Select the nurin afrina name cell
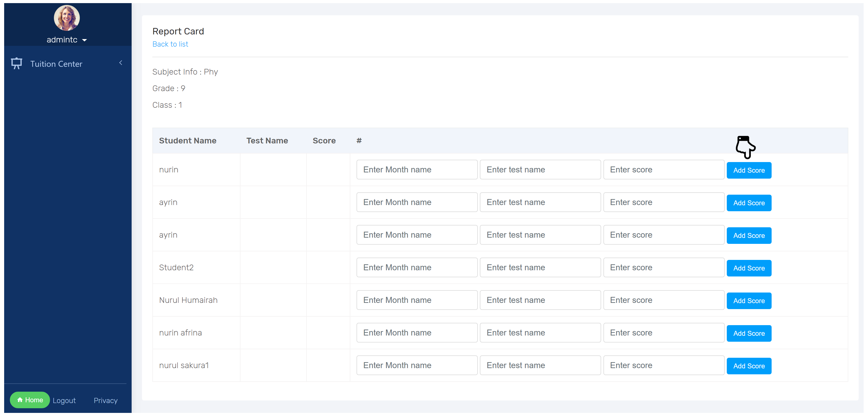Image resolution: width=868 pixels, height=416 pixels. [196, 333]
